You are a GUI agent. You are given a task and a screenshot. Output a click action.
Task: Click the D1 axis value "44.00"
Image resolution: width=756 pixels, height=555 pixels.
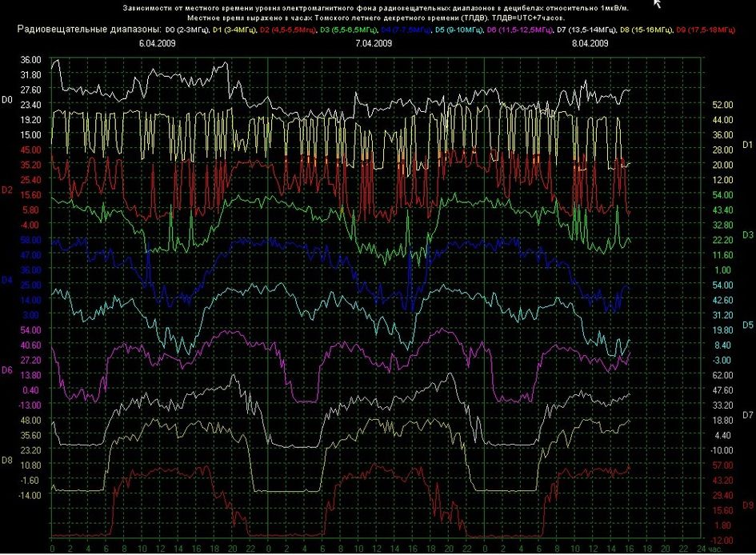(722, 120)
